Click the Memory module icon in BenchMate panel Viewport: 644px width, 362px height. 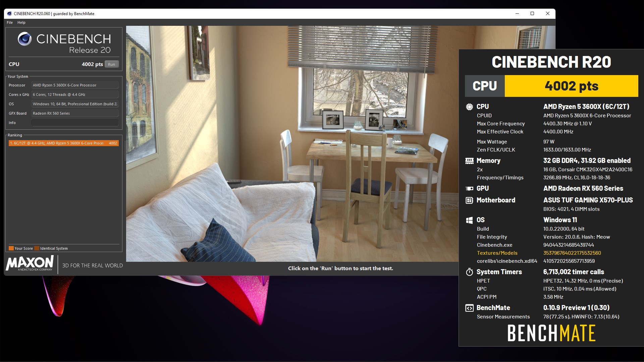click(469, 161)
